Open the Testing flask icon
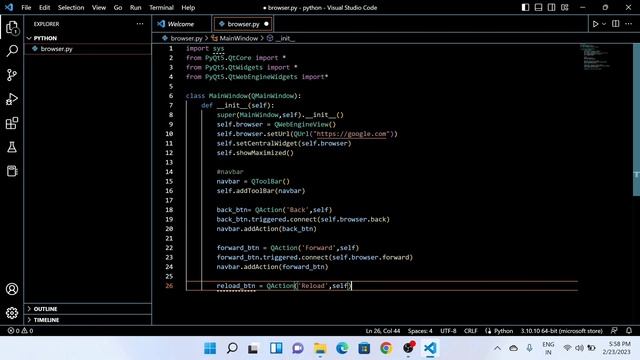Image resolution: width=640 pixels, height=360 pixels. coord(12,147)
